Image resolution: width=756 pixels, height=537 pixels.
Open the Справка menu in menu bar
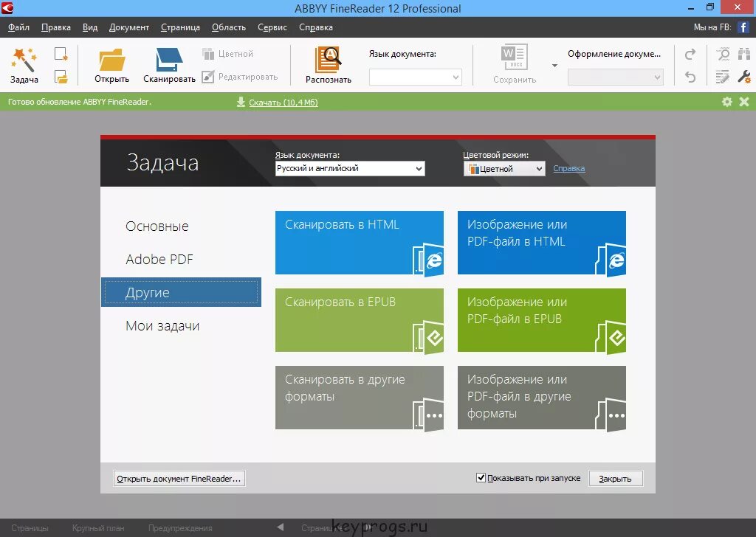point(315,27)
